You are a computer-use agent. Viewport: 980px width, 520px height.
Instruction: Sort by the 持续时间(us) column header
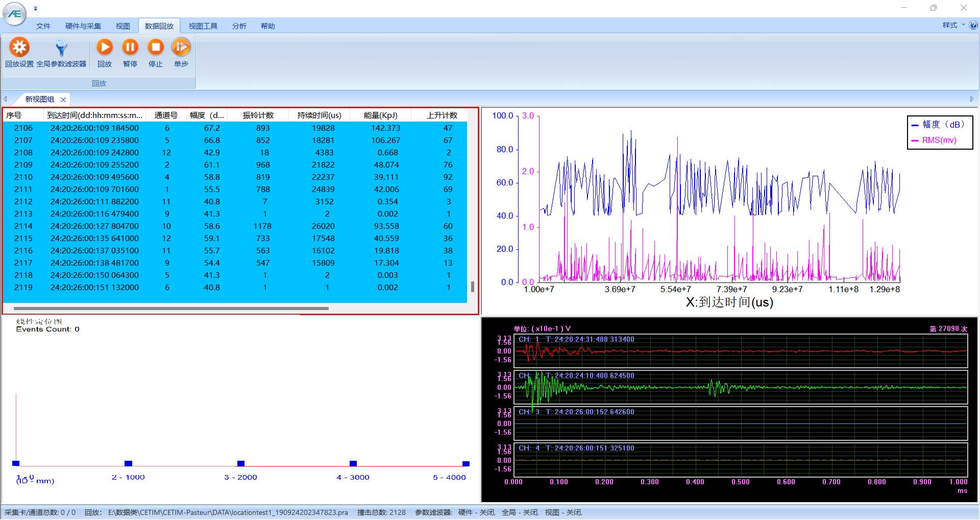[x=320, y=115]
